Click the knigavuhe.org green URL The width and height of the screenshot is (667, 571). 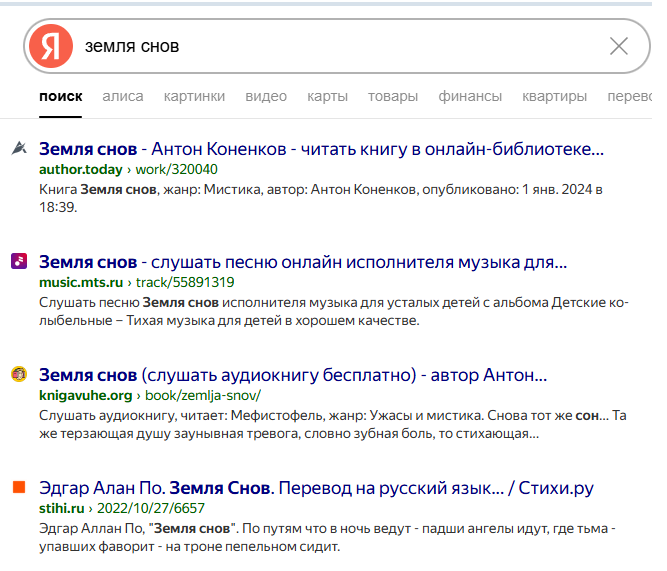pyautogui.click(x=86, y=395)
